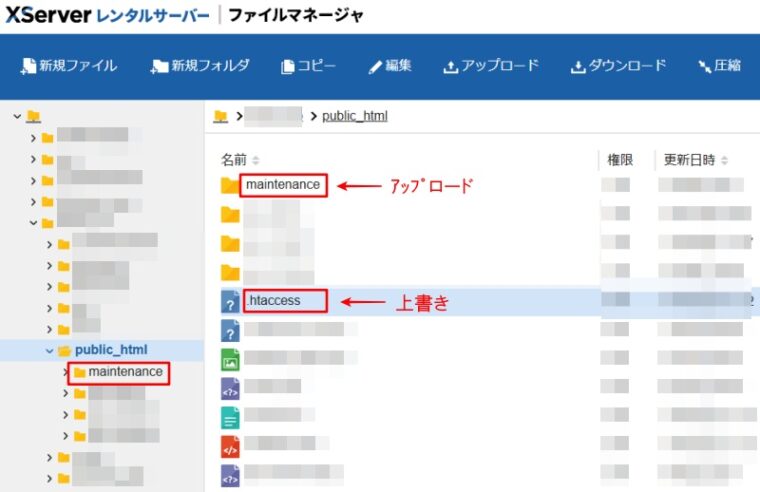Collapse the public_html tree node
Screen dimensions: 760x492
click(x=49, y=350)
